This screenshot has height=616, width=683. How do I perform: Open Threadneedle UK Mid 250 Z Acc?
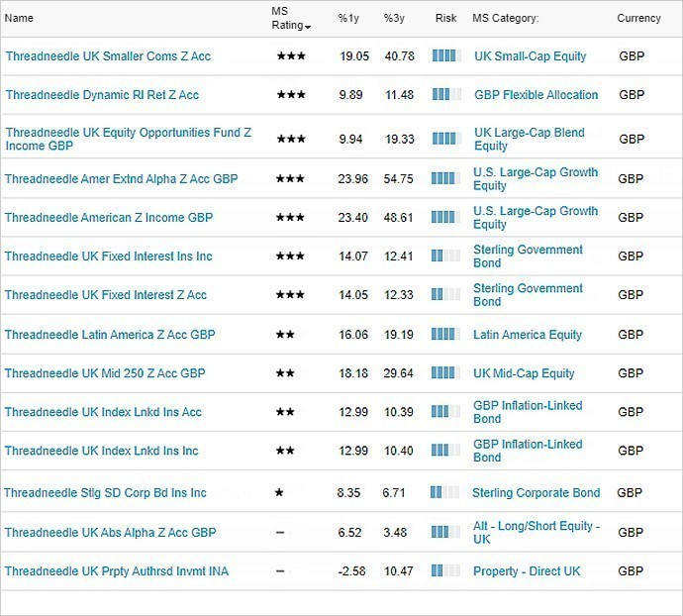[x=105, y=373]
